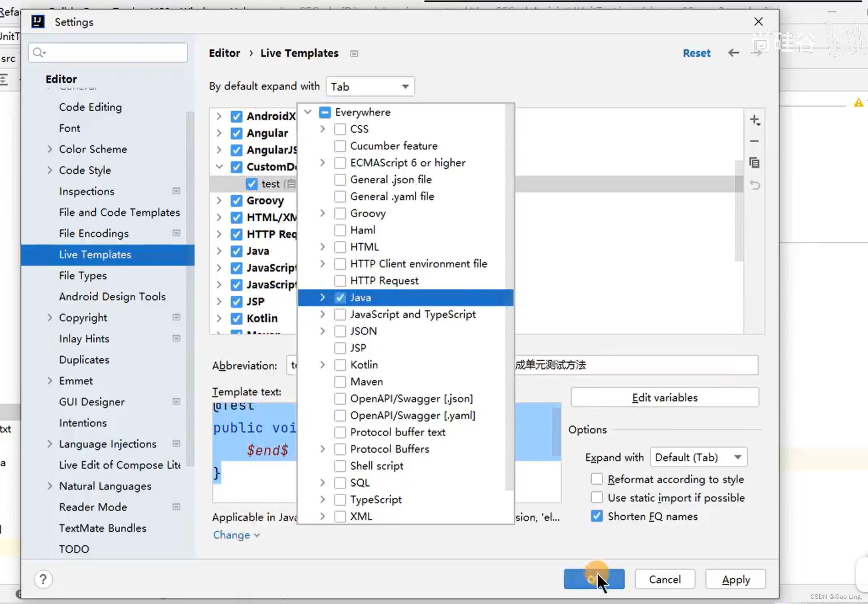The width and height of the screenshot is (868, 604).
Task: Click the Editor breadcrumb
Action: click(224, 53)
